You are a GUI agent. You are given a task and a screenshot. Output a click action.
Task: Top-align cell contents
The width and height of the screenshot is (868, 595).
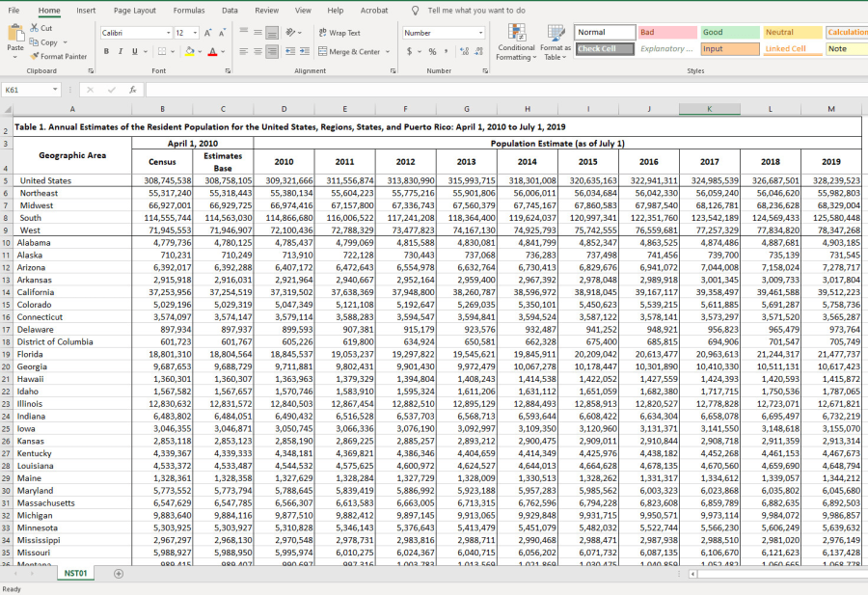[244, 32]
